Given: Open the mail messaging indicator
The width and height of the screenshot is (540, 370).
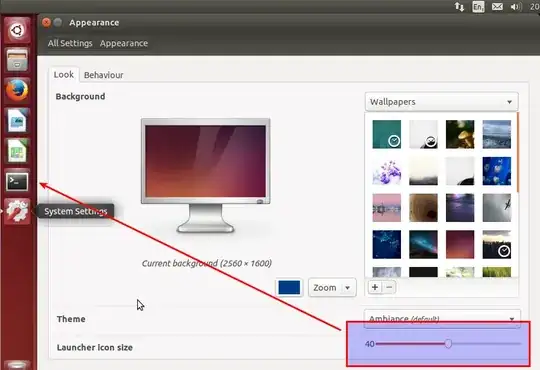Looking at the screenshot, I should point(497,7).
